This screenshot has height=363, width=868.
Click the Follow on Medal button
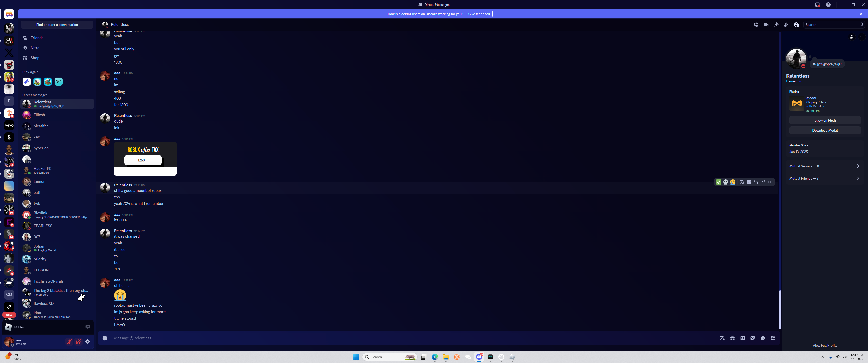pos(825,120)
